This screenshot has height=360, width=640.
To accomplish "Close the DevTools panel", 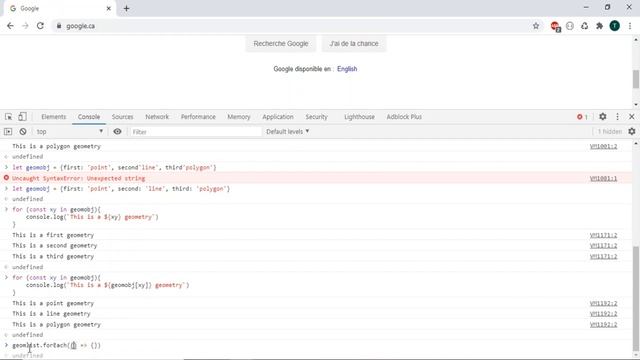I will 631,117.
